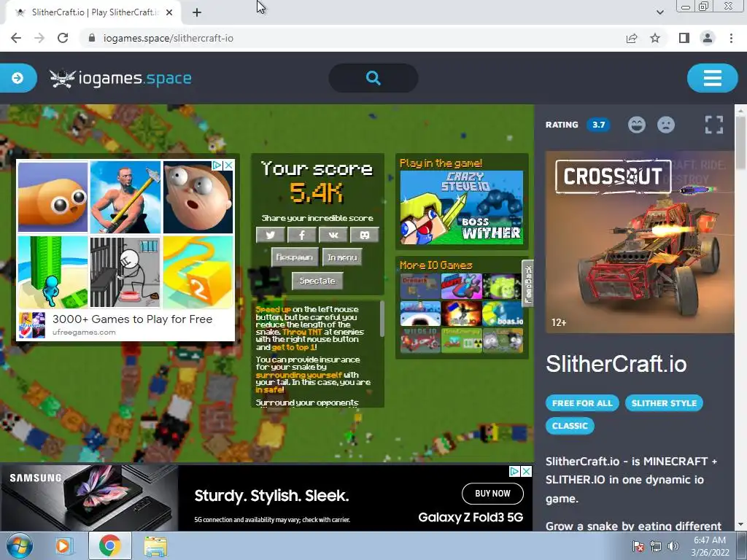Click the orange worm game ad thumbnail

[x=53, y=197]
